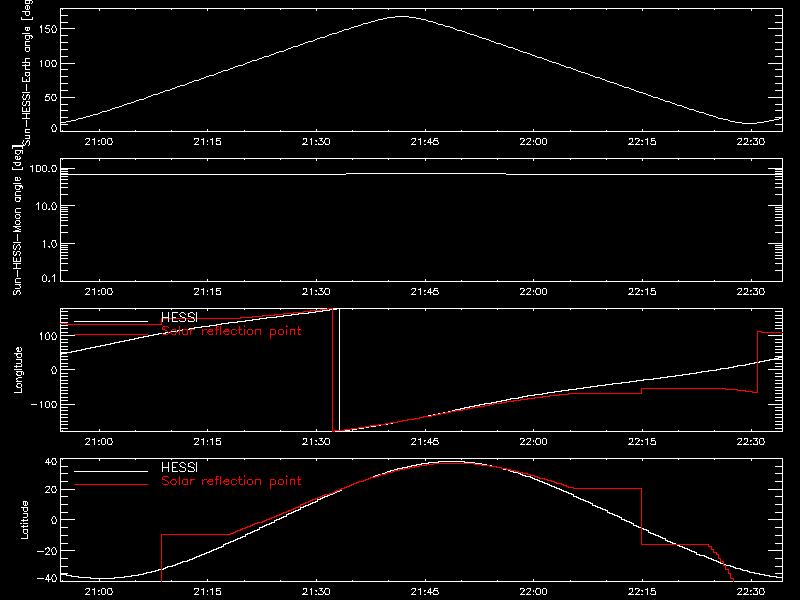Viewport: 800px width, 600px height.
Task: Click the 100 tick on Longitude axis
Action: point(48,336)
